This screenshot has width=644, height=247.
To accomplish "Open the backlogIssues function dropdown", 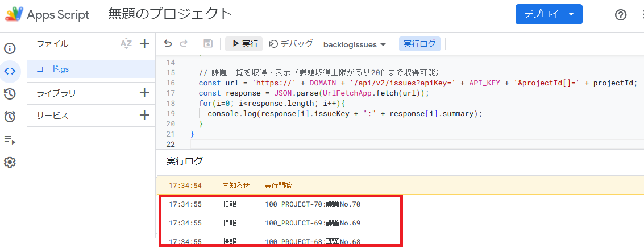I will [355, 44].
